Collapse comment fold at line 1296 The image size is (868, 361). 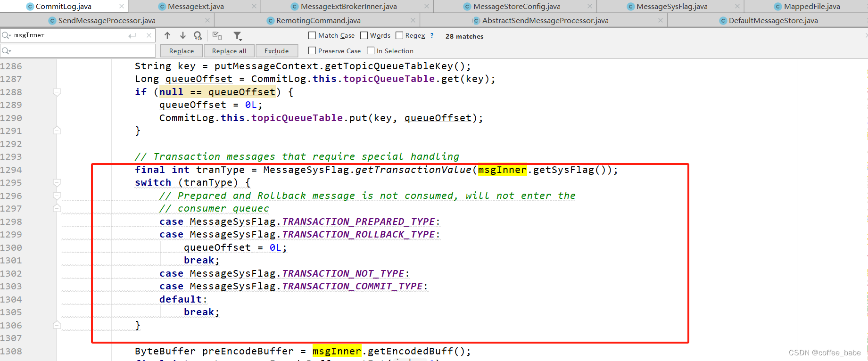57,196
